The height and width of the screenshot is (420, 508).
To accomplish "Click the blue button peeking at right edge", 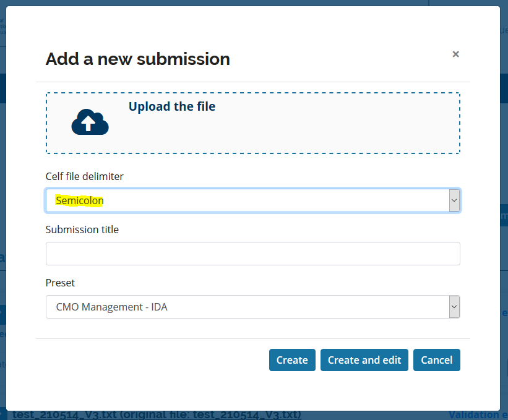I will pyautogui.click(x=504, y=216).
